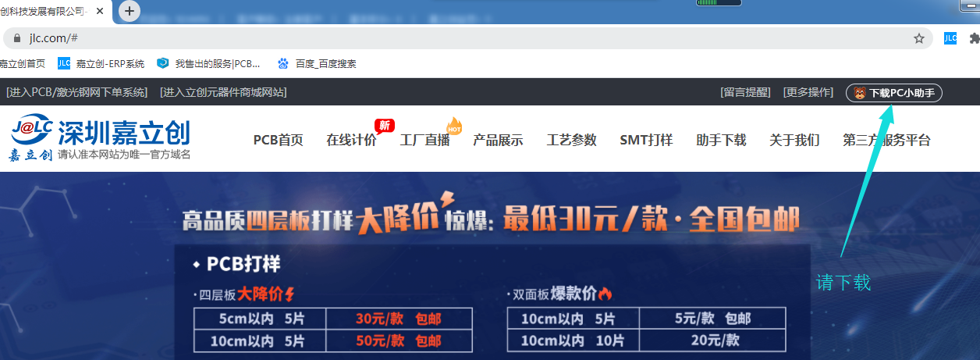This screenshot has height=360, width=980.
Task: Click 进入PCB/激光钢网下单系统 link
Action: coord(76,92)
